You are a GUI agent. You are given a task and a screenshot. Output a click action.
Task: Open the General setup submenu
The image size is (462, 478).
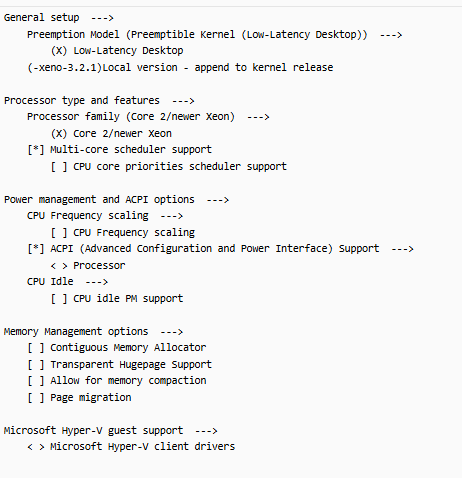click(59, 17)
